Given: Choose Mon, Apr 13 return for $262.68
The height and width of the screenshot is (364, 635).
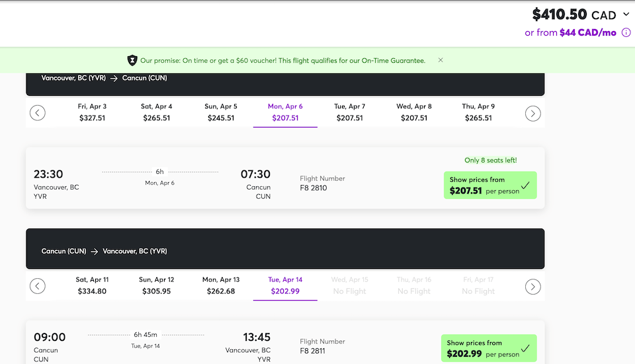Looking at the screenshot, I should [220, 285].
